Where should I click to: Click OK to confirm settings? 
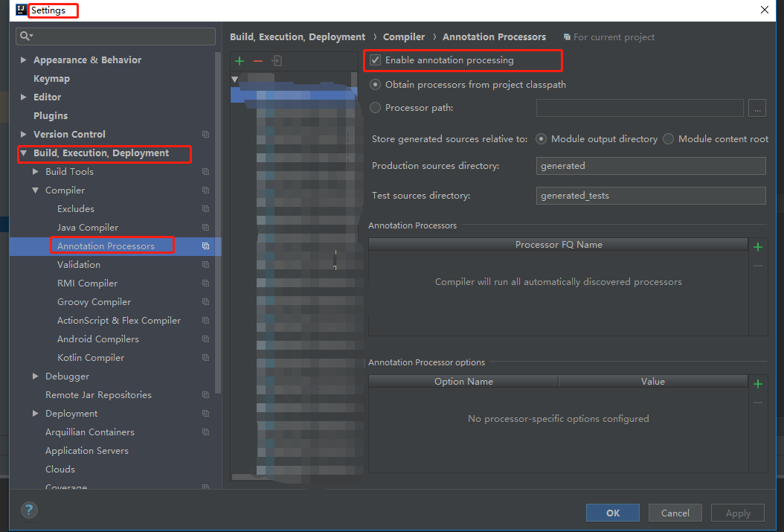tap(612, 513)
